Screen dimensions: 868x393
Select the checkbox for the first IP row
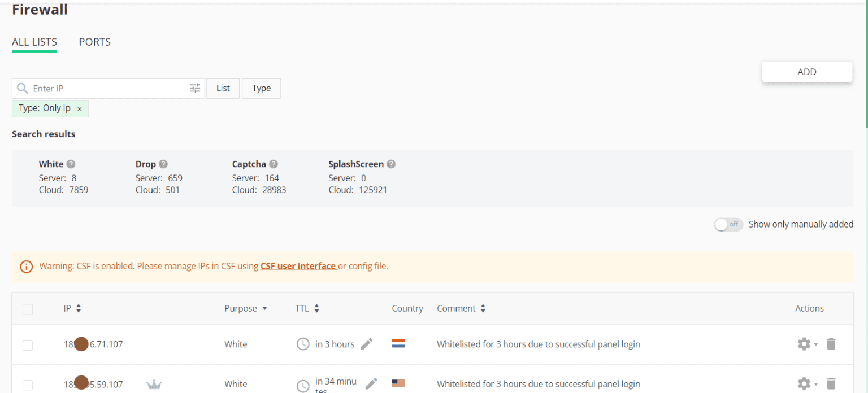tap(27, 345)
